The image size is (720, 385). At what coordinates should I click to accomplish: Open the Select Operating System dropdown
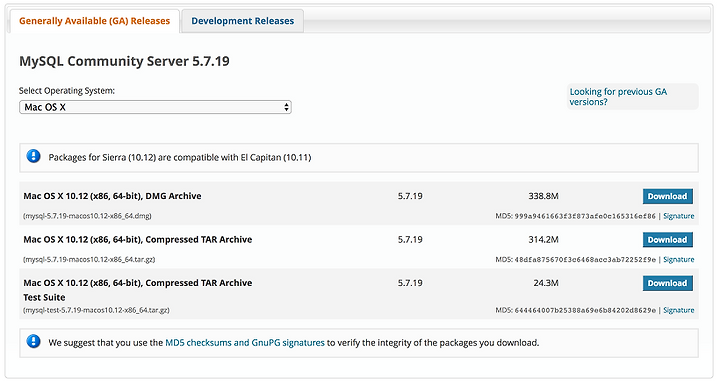click(155, 107)
